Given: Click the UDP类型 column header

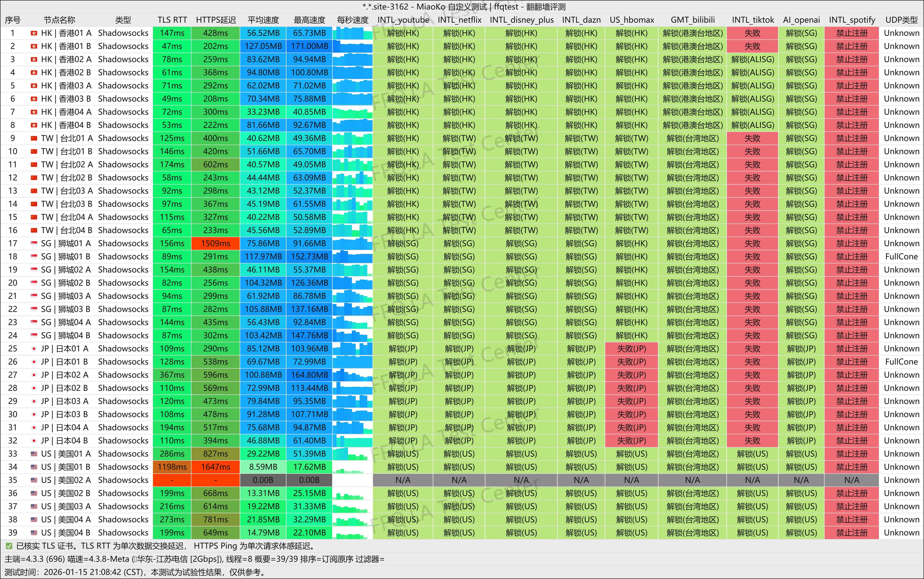Looking at the screenshot, I should point(901,20).
